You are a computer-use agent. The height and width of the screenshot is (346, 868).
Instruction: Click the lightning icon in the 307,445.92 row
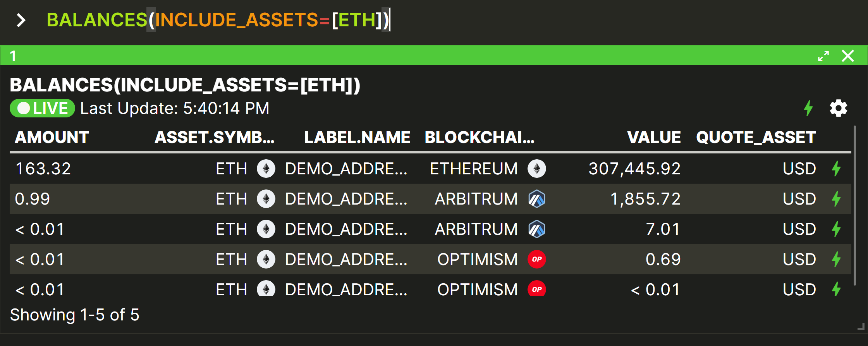(x=836, y=169)
